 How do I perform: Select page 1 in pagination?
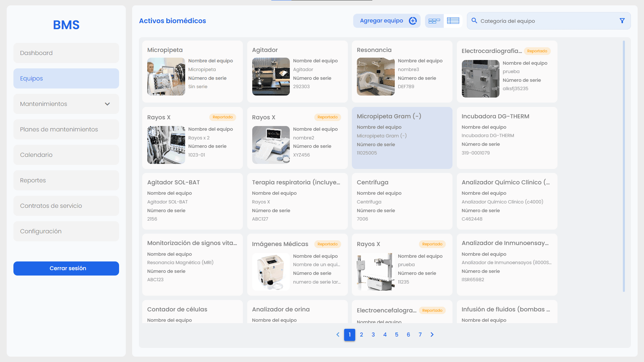[x=350, y=335]
